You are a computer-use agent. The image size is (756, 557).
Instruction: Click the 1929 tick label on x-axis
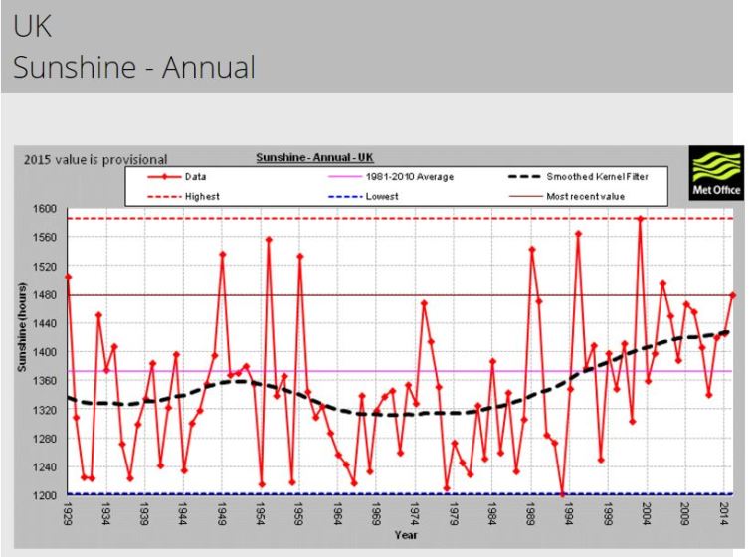tap(68, 513)
